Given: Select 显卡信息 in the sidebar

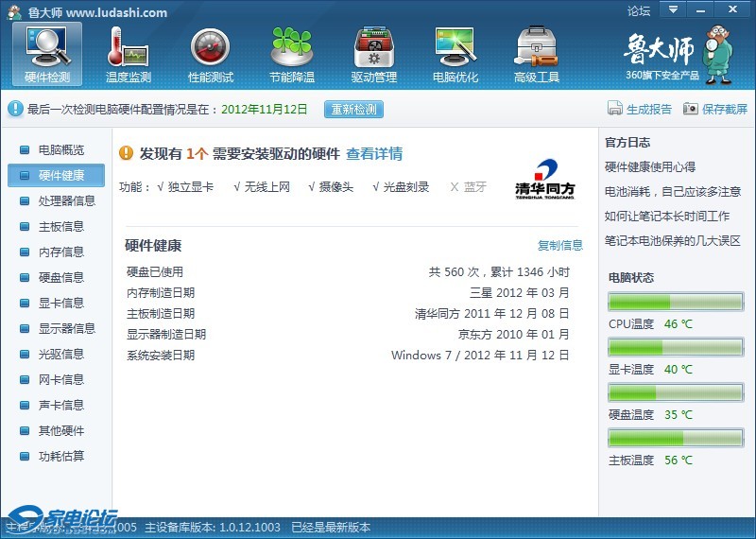Looking at the screenshot, I should coord(60,303).
